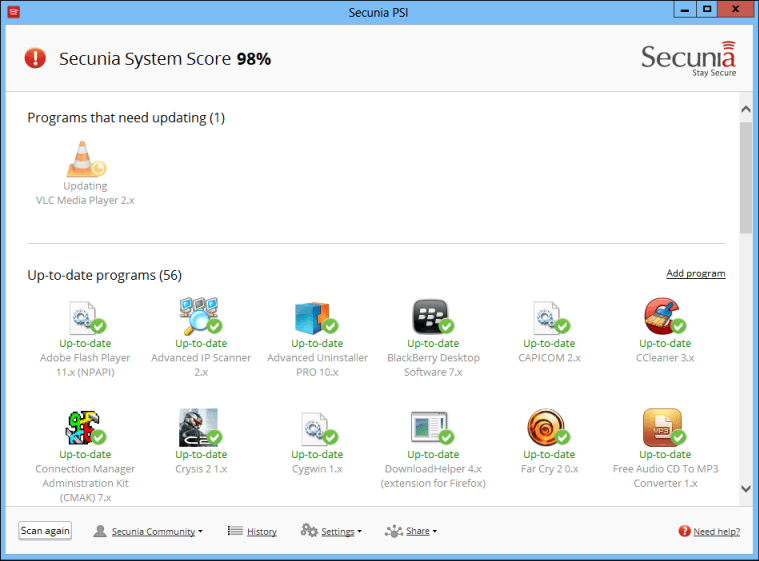Select the Far Cry 2 icon

click(548, 427)
